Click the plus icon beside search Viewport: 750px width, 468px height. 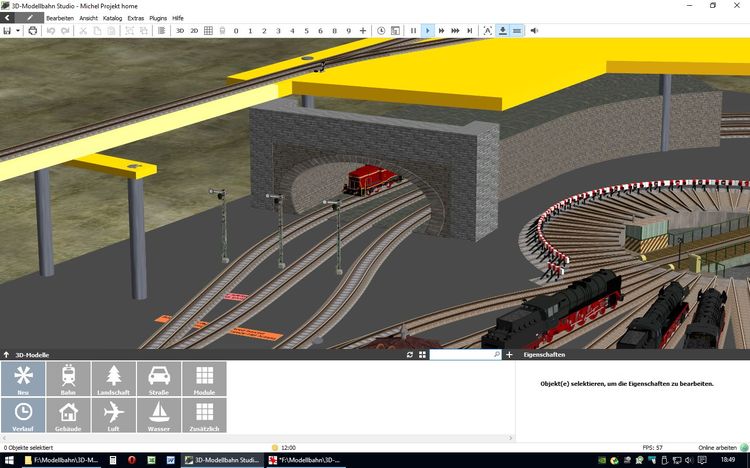pos(509,355)
